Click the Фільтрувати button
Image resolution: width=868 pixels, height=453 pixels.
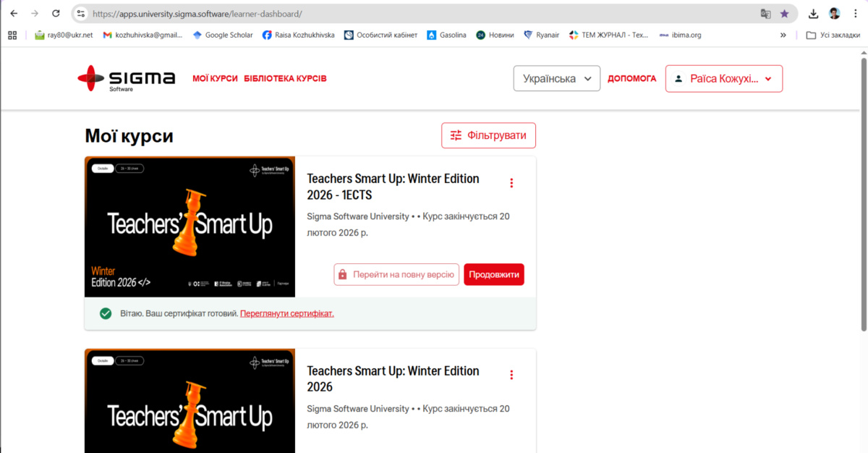coord(488,135)
